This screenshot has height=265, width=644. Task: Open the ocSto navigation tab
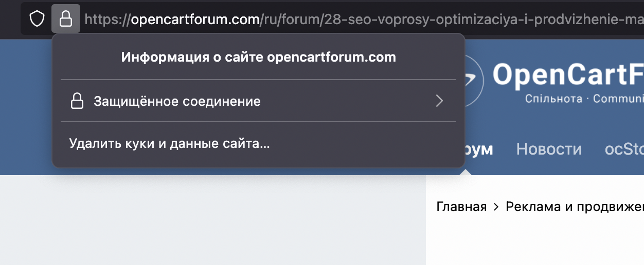point(624,149)
